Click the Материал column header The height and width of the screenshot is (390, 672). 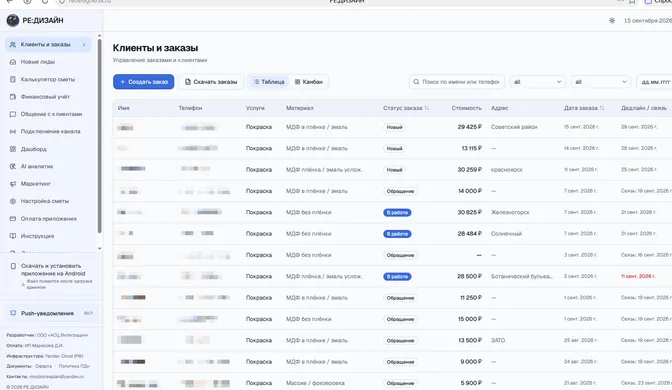[300, 108]
